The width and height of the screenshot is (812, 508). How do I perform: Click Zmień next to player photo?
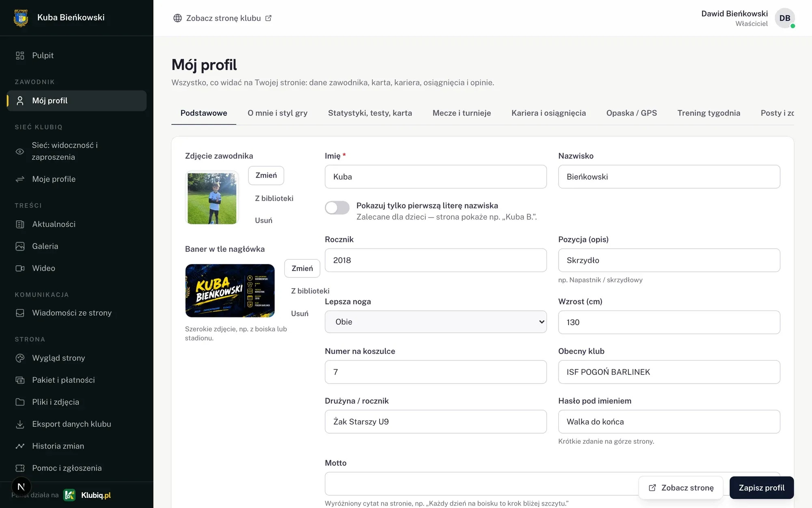click(266, 176)
